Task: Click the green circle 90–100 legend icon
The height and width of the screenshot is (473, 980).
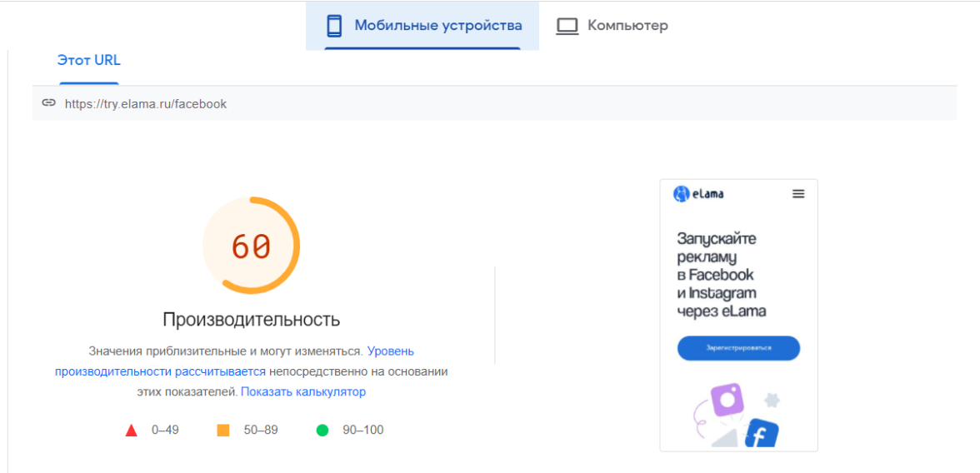Action: [x=322, y=430]
